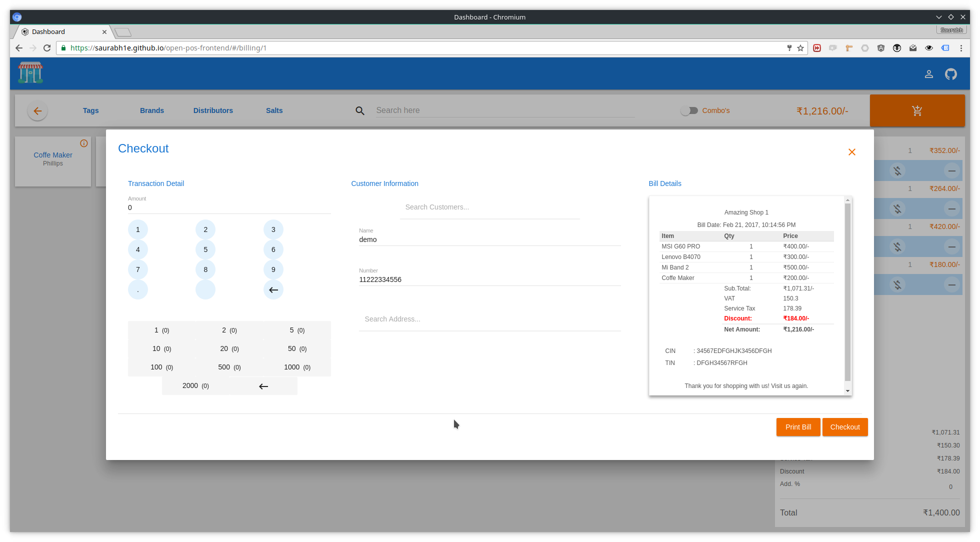Close the Checkout dialog with X icon
Screen dimensions: 980x542
(x=851, y=152)
